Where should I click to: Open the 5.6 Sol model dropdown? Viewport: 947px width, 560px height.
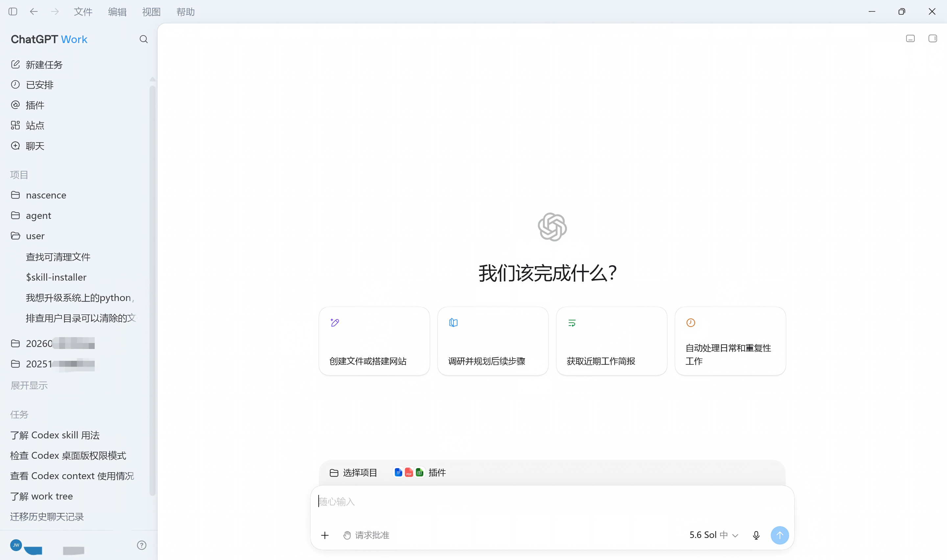click(714, 535)
